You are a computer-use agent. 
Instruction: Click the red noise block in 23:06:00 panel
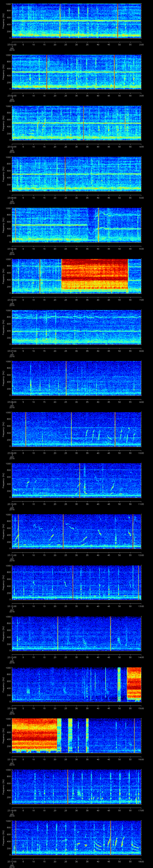tap(95, 274)
